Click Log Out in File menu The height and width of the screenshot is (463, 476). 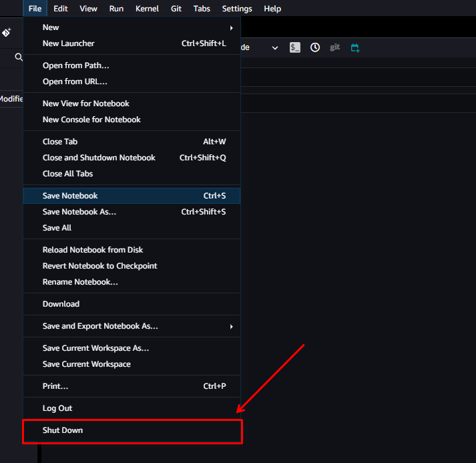(x=57, y=408)
